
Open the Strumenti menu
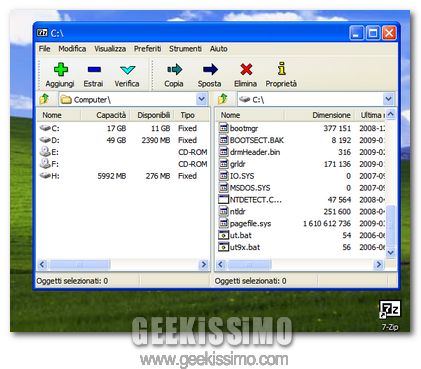pos(185,49)
